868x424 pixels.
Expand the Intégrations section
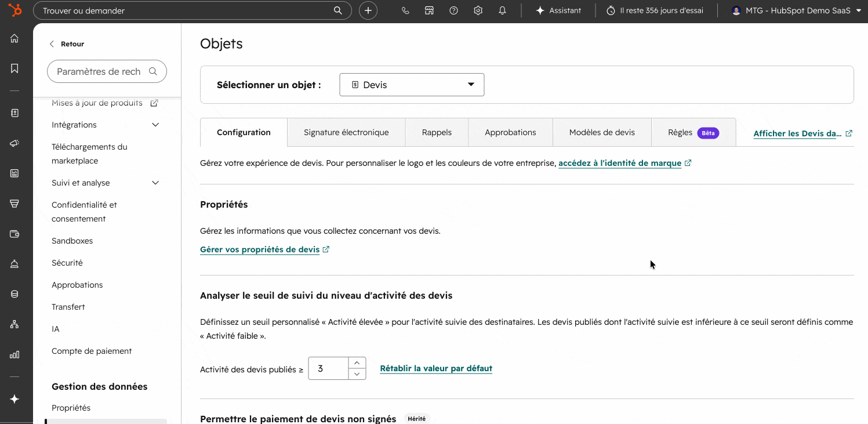105,125
